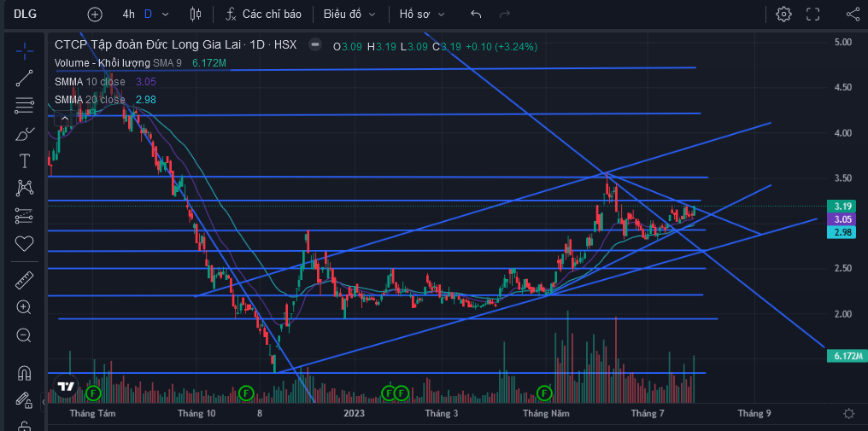The image size is (868, 431).
Task: Click the 2023 label on the time axis
Action: [x=355, y=413]
